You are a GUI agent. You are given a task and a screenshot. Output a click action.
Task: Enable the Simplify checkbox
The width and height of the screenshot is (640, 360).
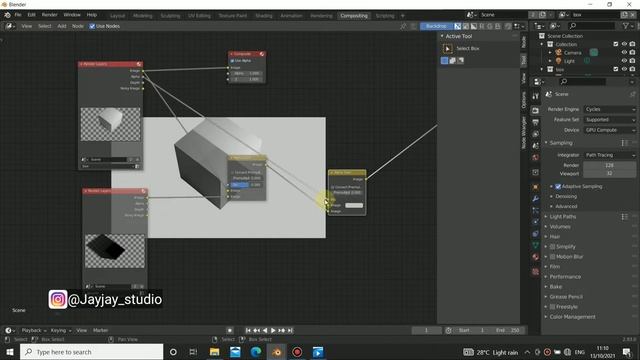pyautogui.click(x=552, y=247)
